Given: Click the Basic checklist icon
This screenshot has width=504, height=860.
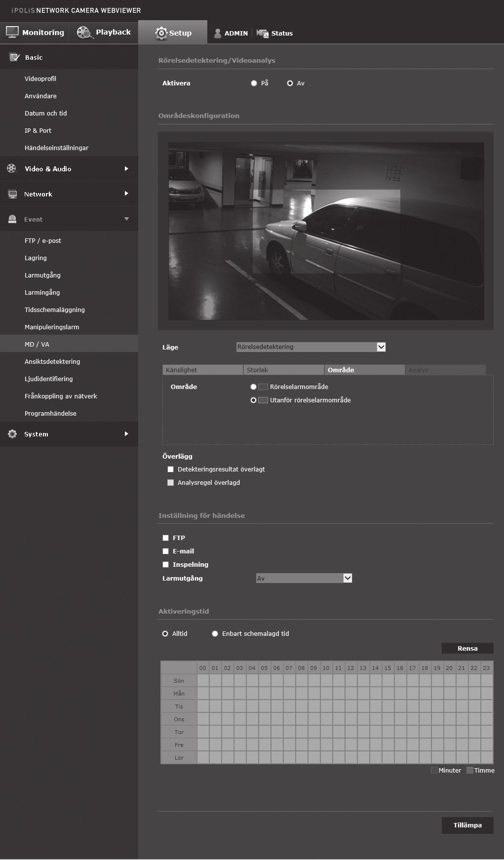Looking at the screenshot, I should 14,57.
